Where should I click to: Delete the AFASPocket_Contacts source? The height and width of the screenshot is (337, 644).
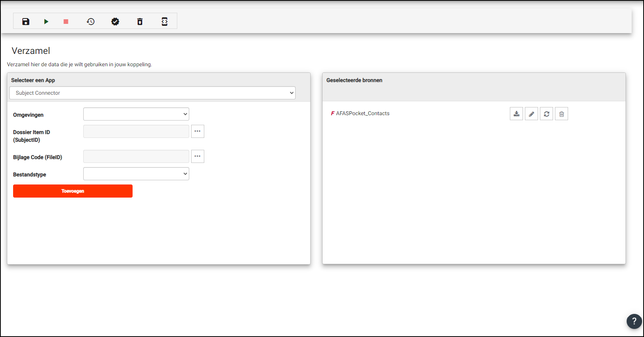562,114
